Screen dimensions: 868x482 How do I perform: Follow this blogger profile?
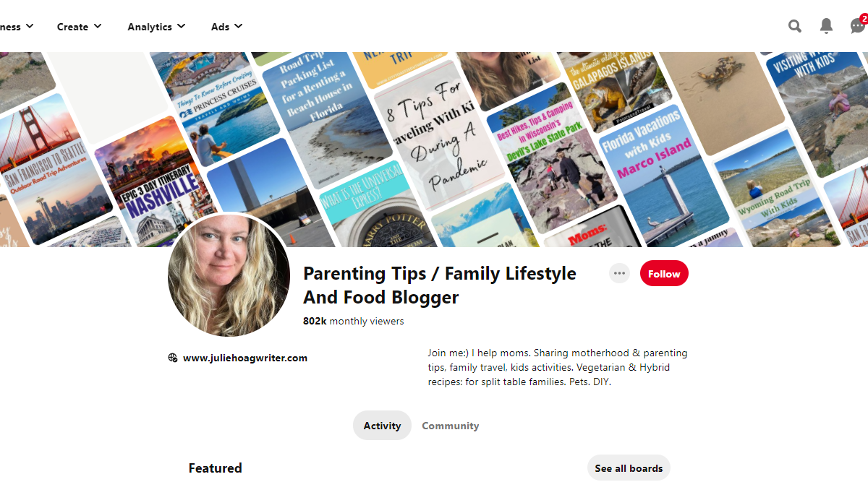pyautogui.click(x=664, y=274)
